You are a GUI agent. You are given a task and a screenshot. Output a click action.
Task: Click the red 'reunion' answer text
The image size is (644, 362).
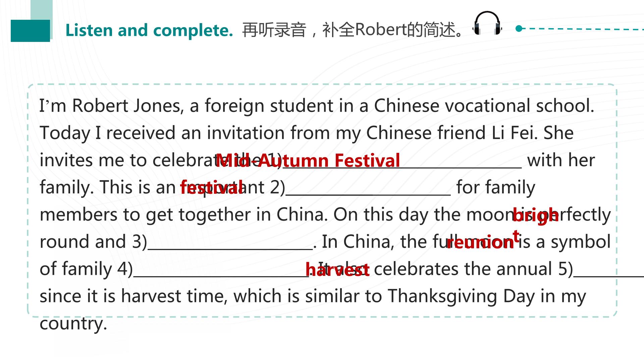480,242
